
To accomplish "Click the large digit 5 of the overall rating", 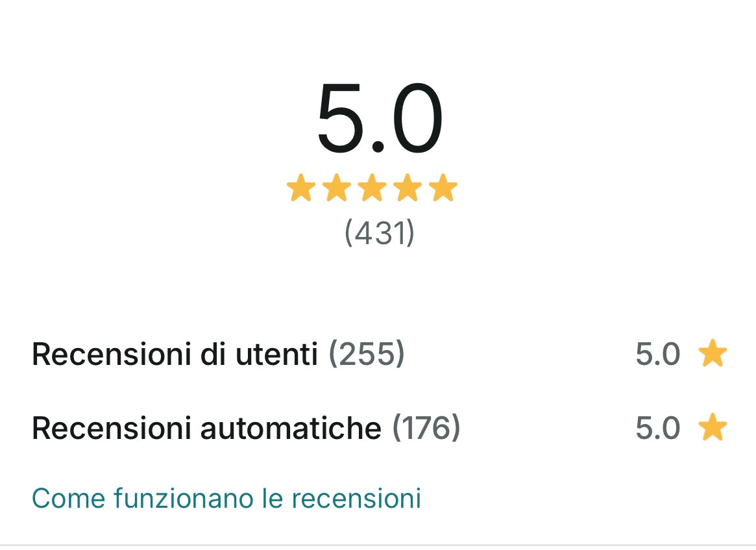I will (x=343, y=120).
